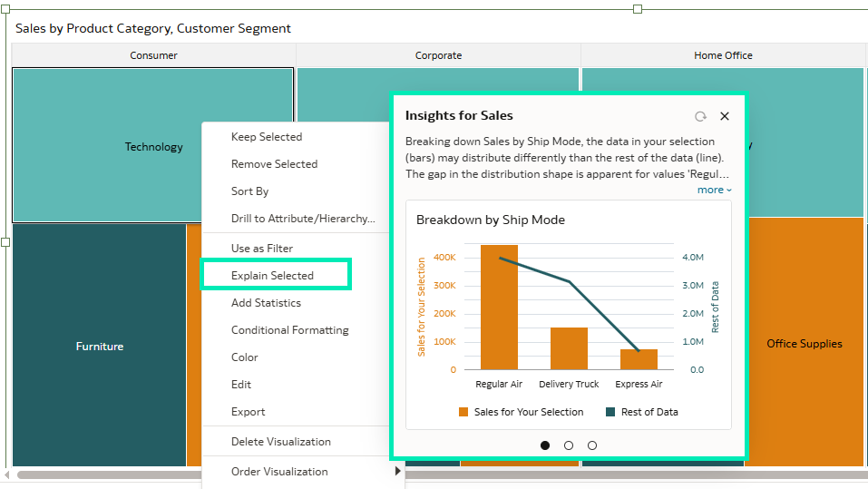The height and width of the screenshot is (489, 868).
Task: Select the Regular Air bar in chart
Action: 499,307
